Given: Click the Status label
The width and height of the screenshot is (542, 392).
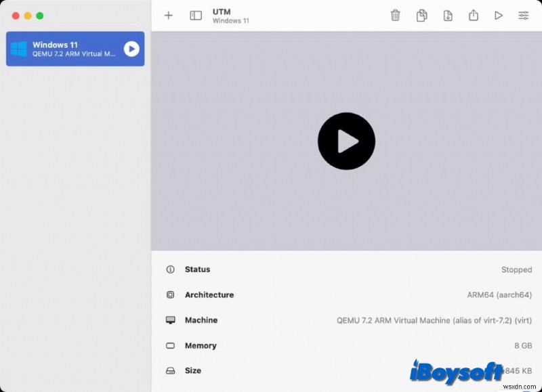Looking at the screenshot, I should [x=197, y=269].
